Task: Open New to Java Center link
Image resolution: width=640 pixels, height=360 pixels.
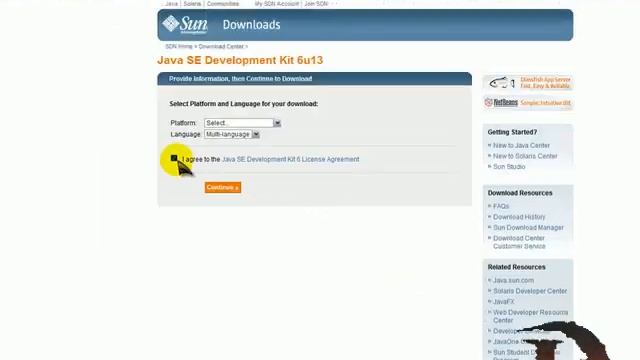Action: click(x=521, y=145)
